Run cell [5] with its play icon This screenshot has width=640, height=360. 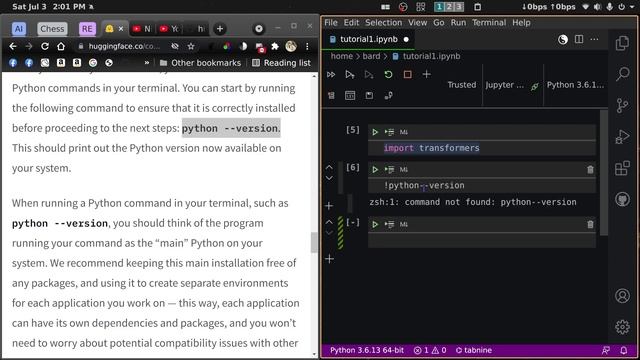point(375,132)
